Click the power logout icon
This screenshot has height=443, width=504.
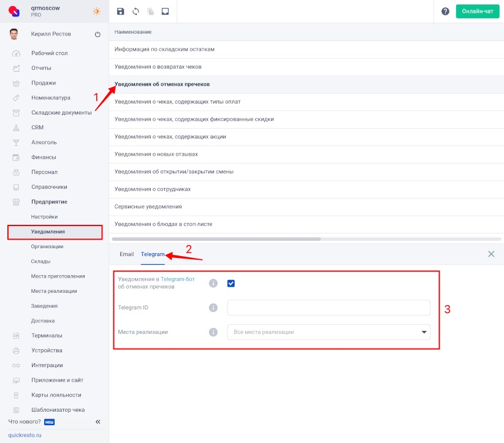[x=97, y=34]
